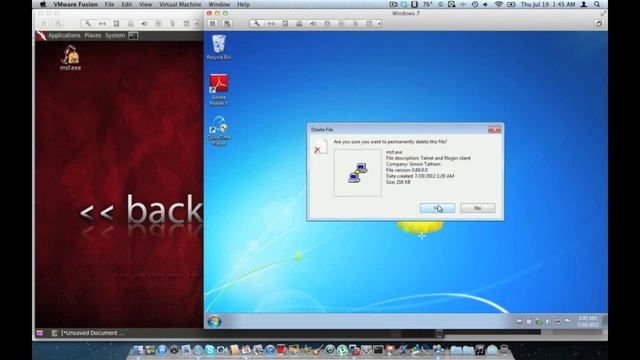Click the Snapshot icon in Windows 7 toolbar
640x360 pixels.
click(x=227, y=24)
